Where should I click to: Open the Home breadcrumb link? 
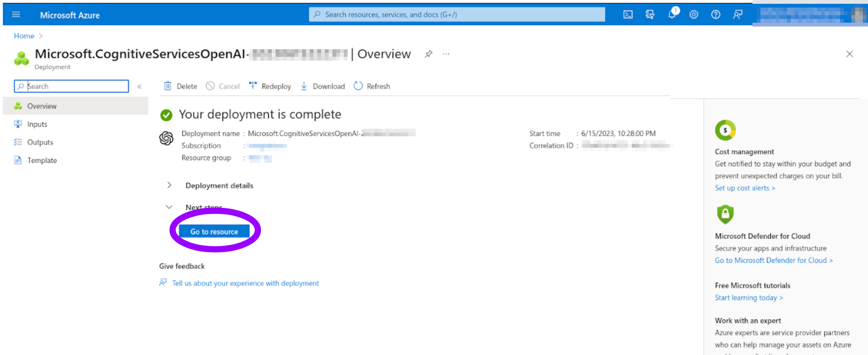tap(24, 36)
